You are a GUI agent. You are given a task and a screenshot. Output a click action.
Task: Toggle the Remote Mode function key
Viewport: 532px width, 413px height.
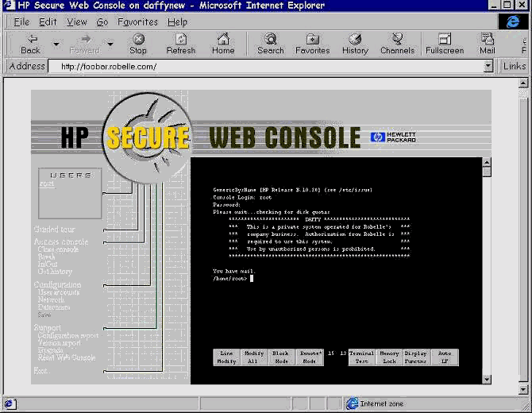[310, 357]
